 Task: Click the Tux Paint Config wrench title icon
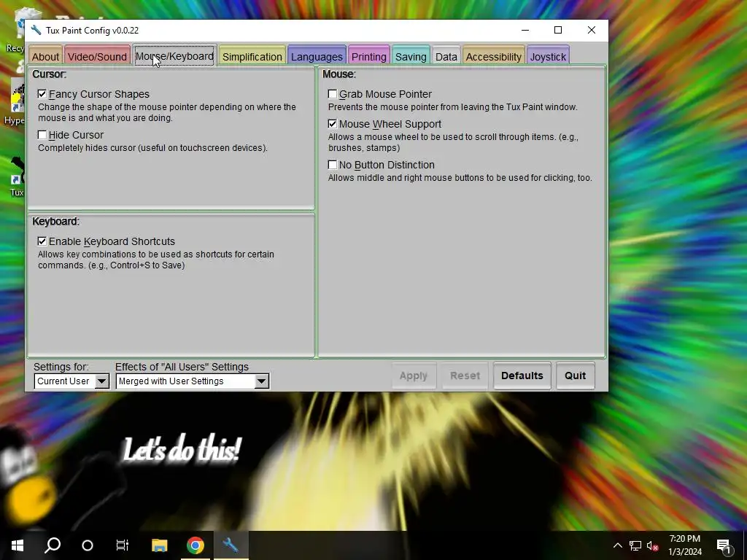pyautogui.click(x=36, y=30)
